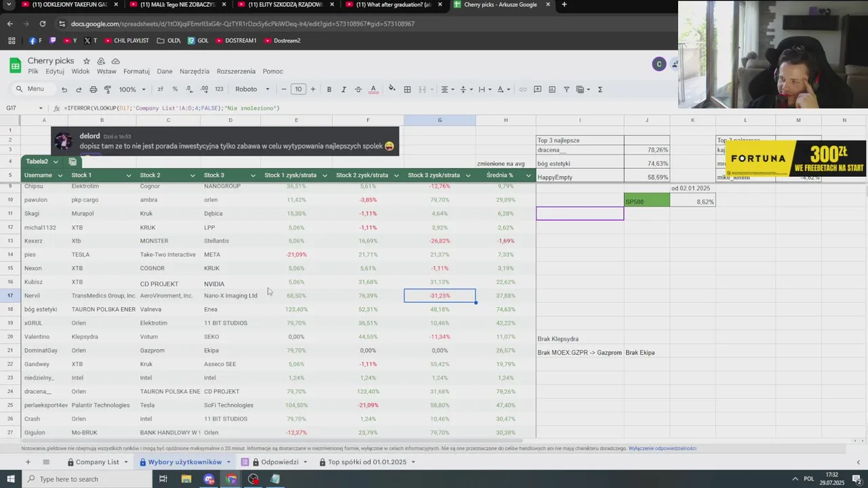Format cell as percent

coord(175,89)
